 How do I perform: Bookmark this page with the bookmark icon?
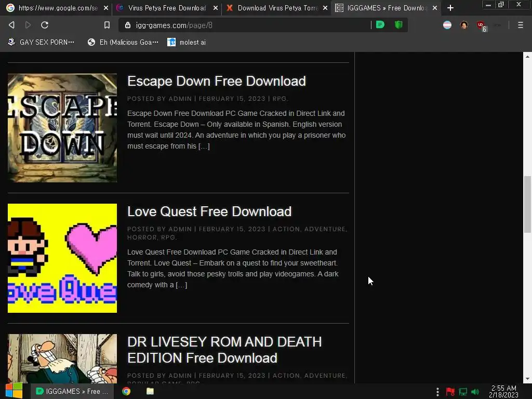[x=107, y=25]
